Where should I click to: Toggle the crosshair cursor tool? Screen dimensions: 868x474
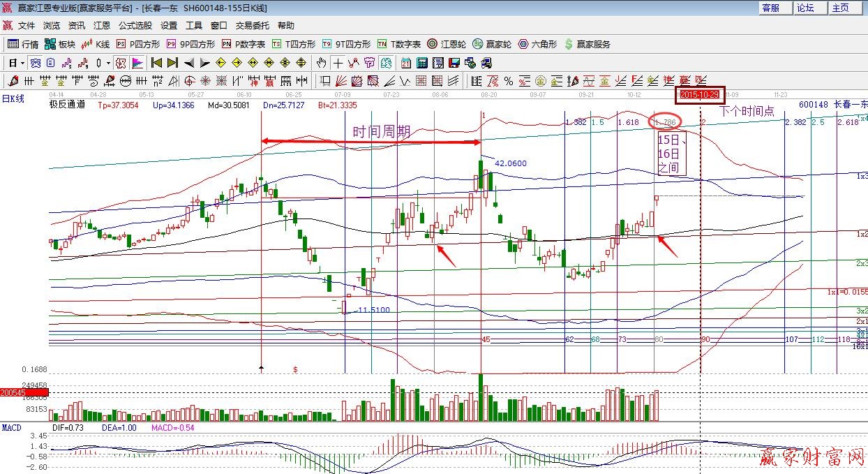(x=338, y=63)
